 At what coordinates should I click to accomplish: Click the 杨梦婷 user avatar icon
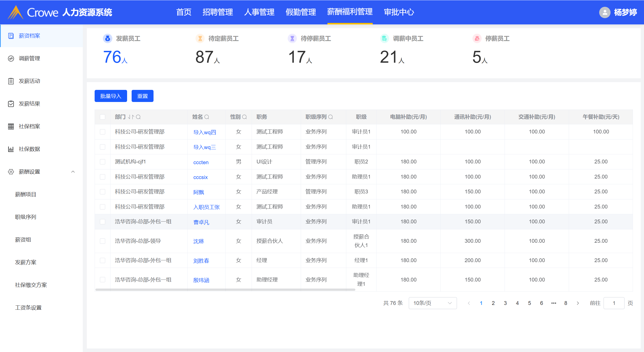pyautogui.click(x=604, y=12)
